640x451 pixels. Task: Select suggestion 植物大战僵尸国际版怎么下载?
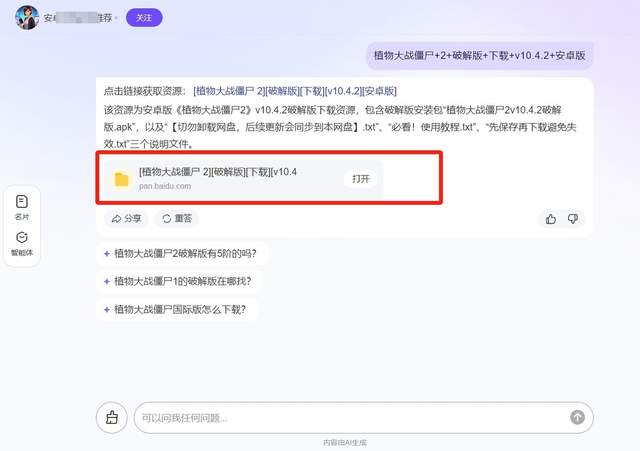click(x=176, y=309)
